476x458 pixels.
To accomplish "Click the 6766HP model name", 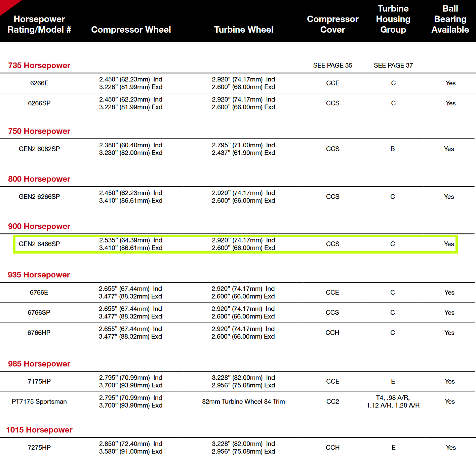I will (x=39, y=333).
